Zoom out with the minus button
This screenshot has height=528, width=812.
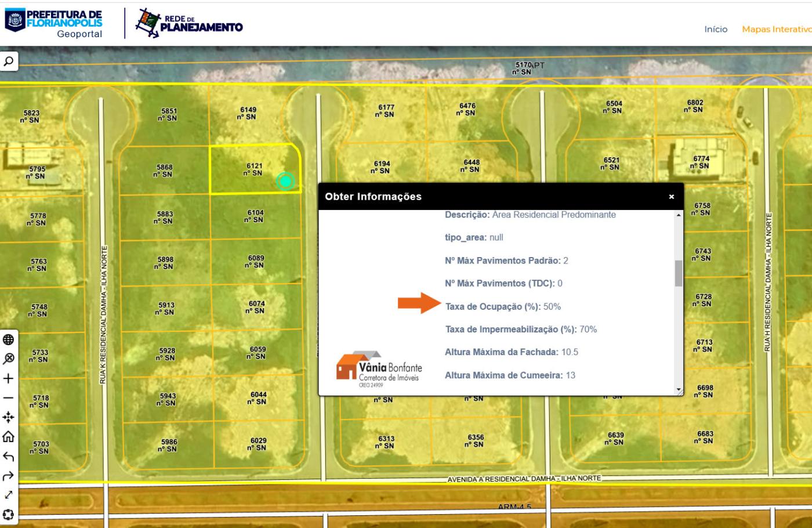click(x=9, y=398)
